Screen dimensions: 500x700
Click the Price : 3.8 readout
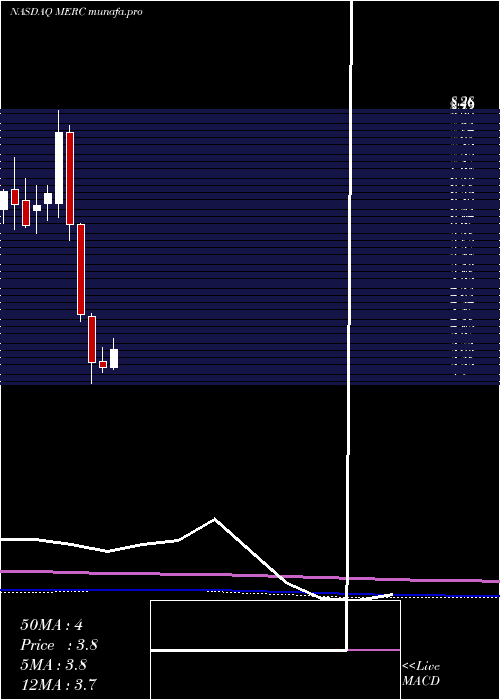(x=59, y=645)
